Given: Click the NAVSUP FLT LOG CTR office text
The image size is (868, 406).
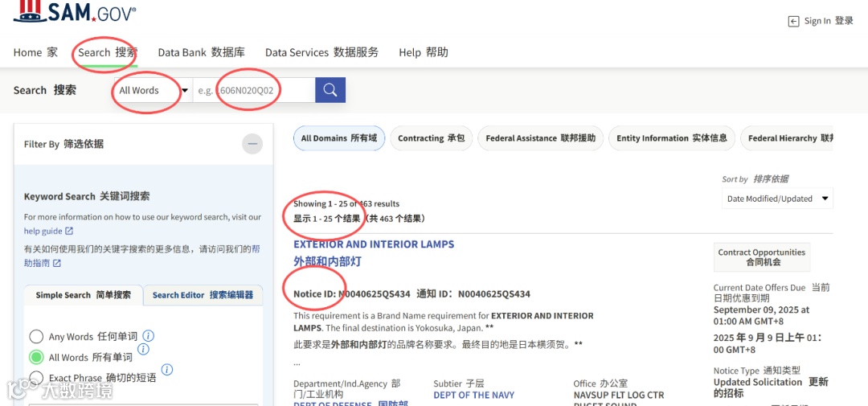Looking at the screenshot, I should pos(619,395).
